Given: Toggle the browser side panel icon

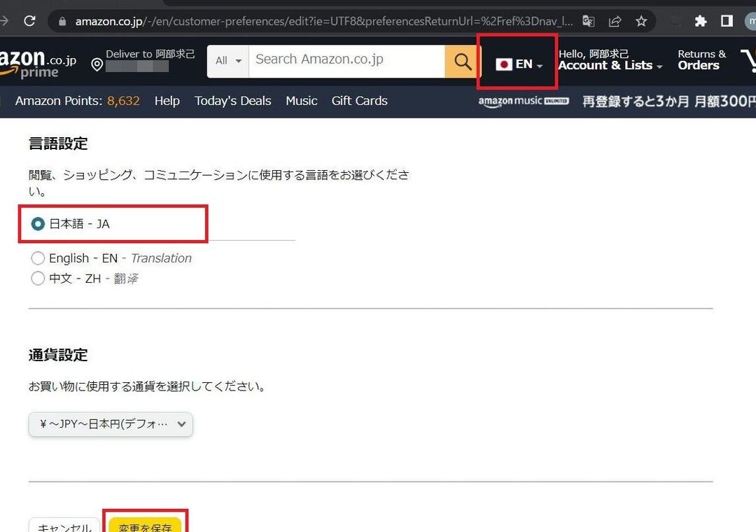Looking at the screenshot, I should pos(727,21).
